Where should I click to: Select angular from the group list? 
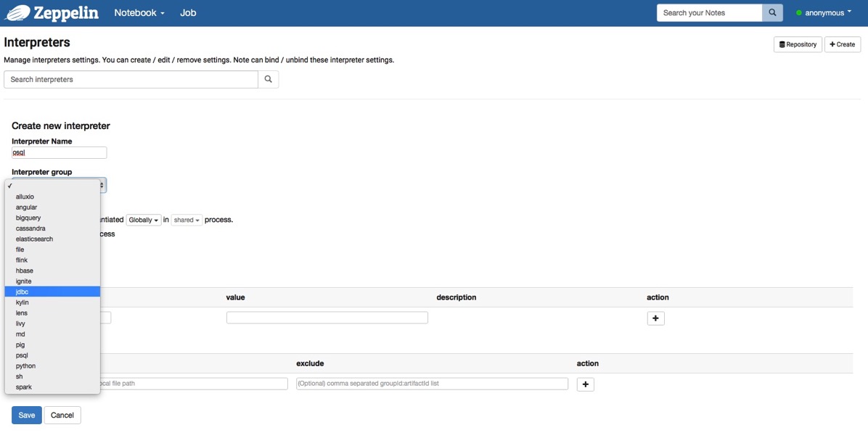pos(52,207)
